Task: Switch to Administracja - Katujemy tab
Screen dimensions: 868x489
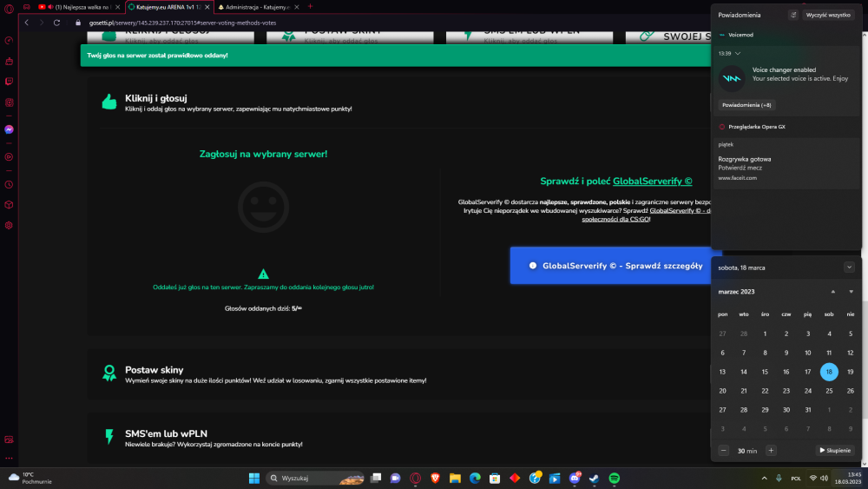Action: click(258, 7)
